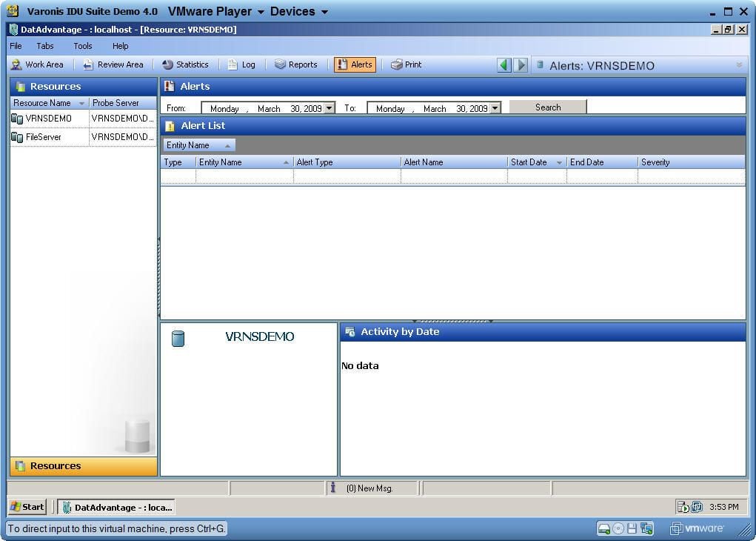The width and height of the screenshot is (756, 541).
Task: Select the VRNSDEMO resource row
Action: (x=83, y=119)
